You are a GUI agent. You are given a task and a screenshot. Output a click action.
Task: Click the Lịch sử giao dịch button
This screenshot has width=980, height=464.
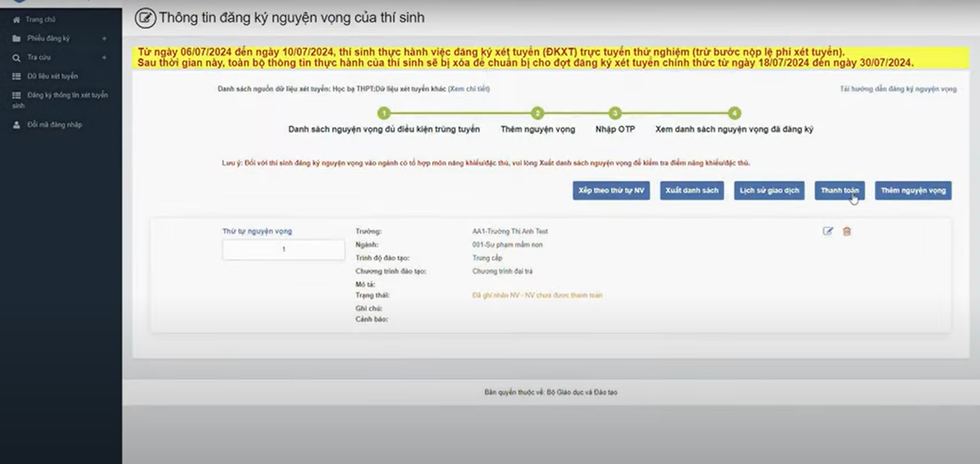(769, 190)
